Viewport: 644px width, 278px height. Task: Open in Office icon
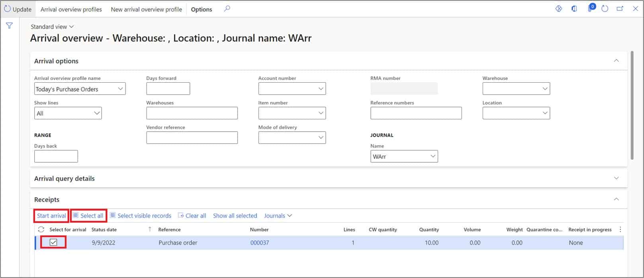coord(574,9)
